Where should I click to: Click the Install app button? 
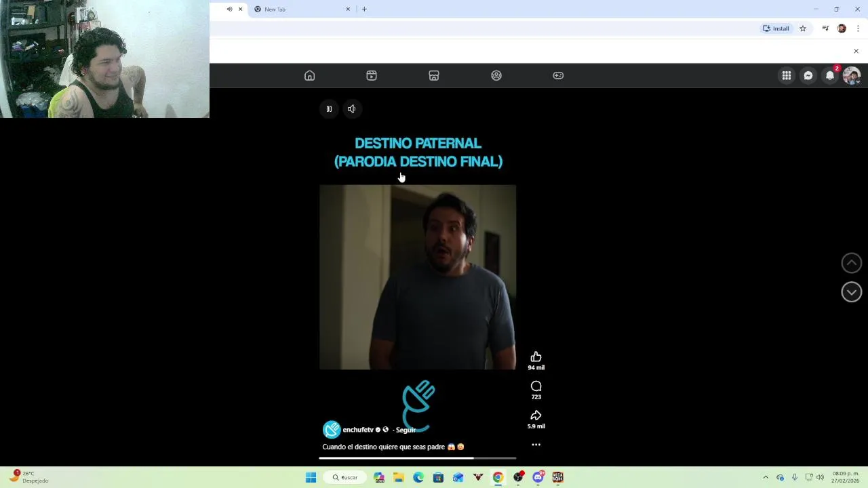(x=776, y=28)
